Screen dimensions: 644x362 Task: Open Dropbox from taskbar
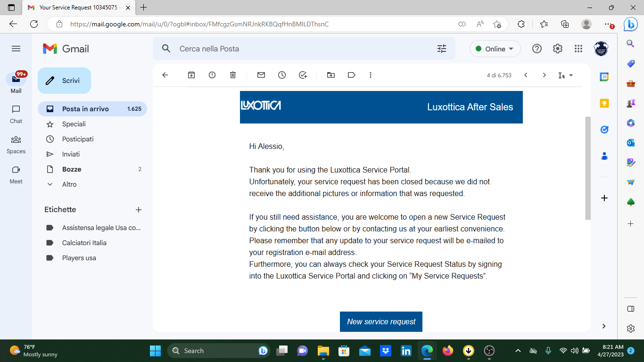coord(386,351)
